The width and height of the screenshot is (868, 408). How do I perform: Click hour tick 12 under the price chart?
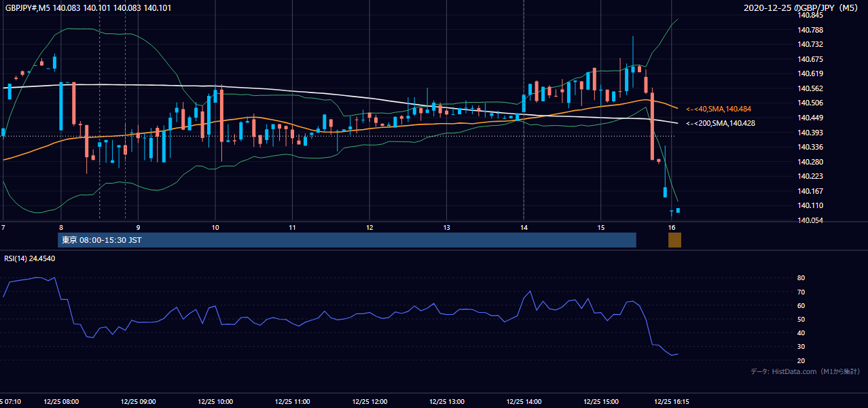coord(369,227)
